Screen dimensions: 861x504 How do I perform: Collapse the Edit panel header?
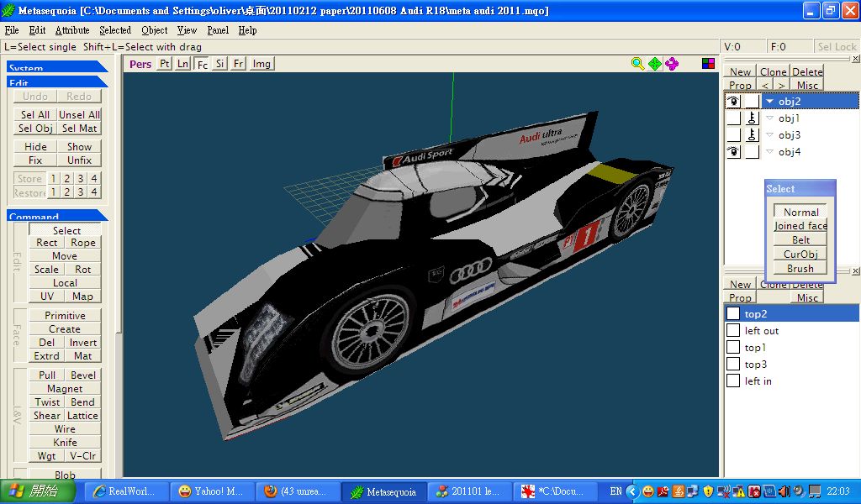(57, 82)
